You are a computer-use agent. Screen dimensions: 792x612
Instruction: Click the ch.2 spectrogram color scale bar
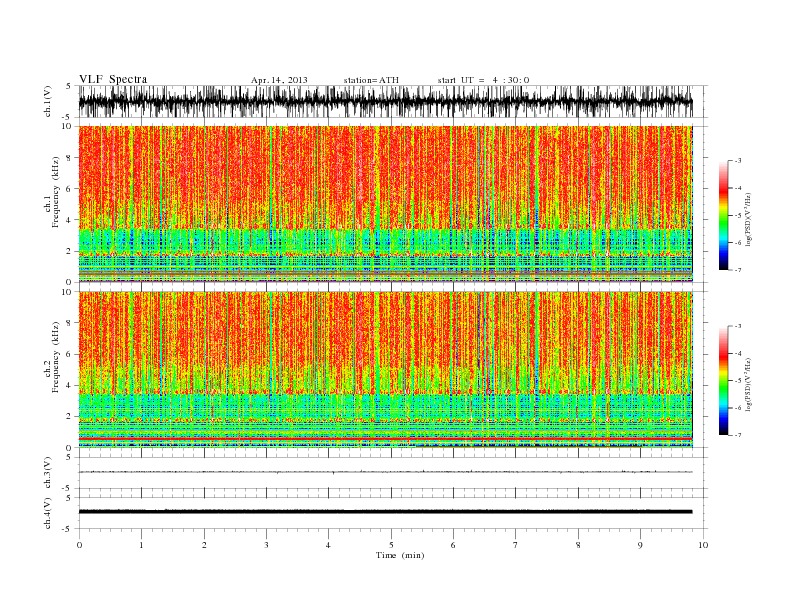pos(724,380)
